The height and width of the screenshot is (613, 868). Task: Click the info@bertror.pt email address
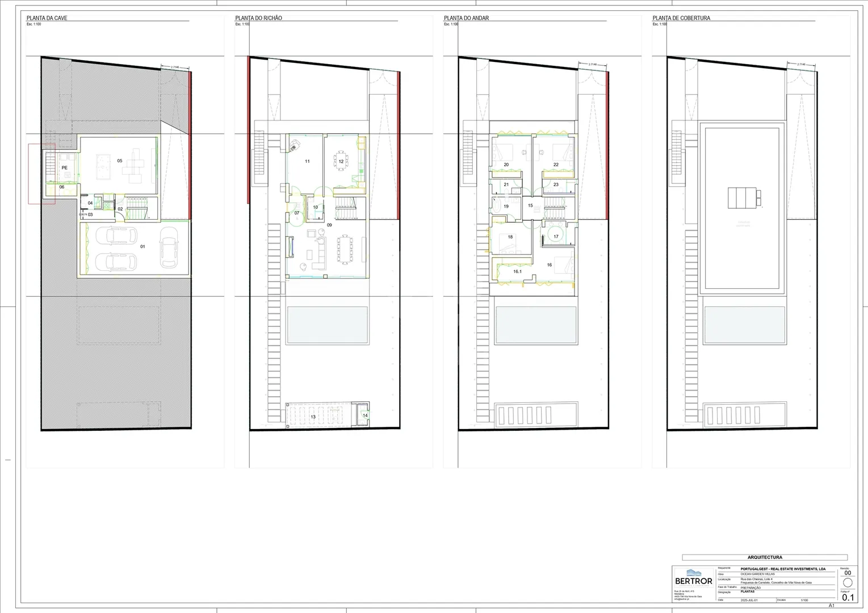pyautogui.click(x=681, y=599)
